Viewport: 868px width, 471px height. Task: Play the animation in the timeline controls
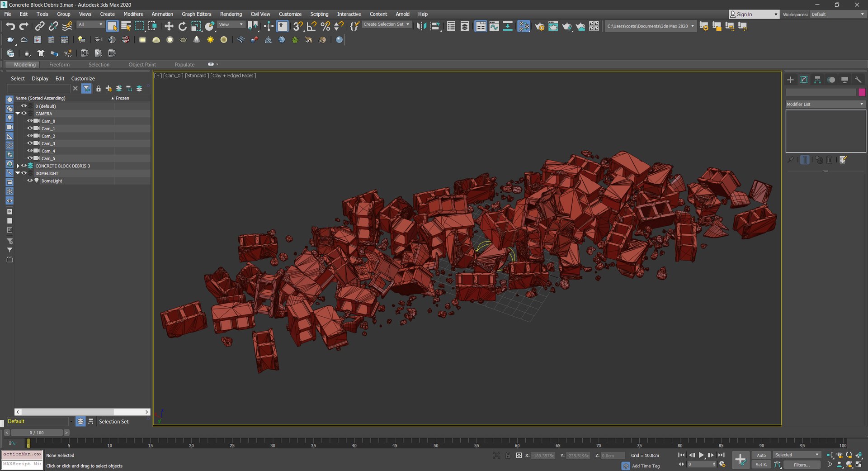pyautogui.click(x=701, y=455)
